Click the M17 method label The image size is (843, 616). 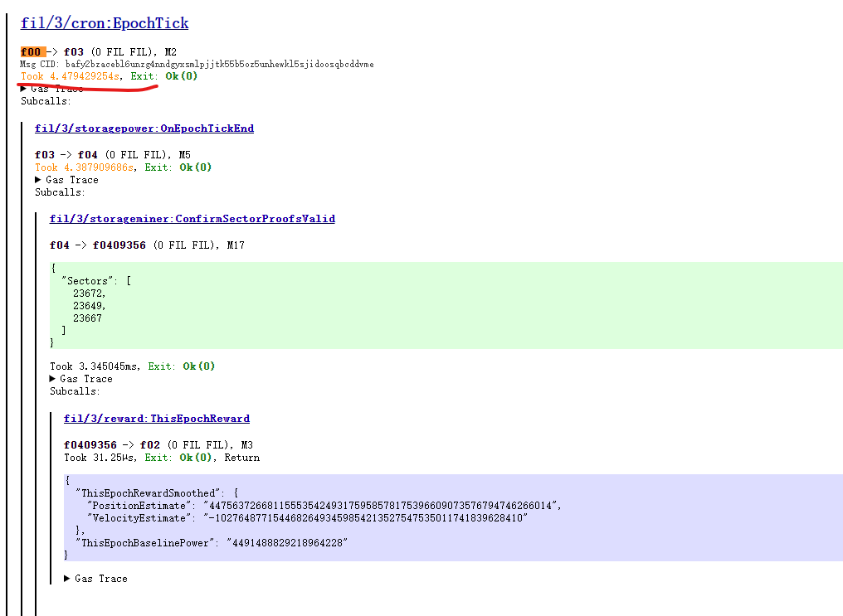[x=236, y=245]
